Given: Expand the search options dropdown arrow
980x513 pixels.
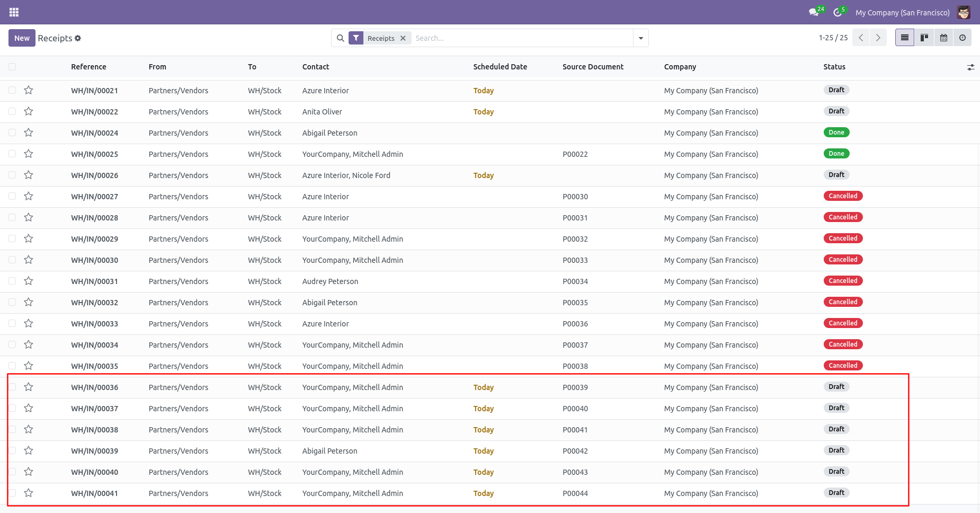Looking at the screenshot, I should [641, 38].
